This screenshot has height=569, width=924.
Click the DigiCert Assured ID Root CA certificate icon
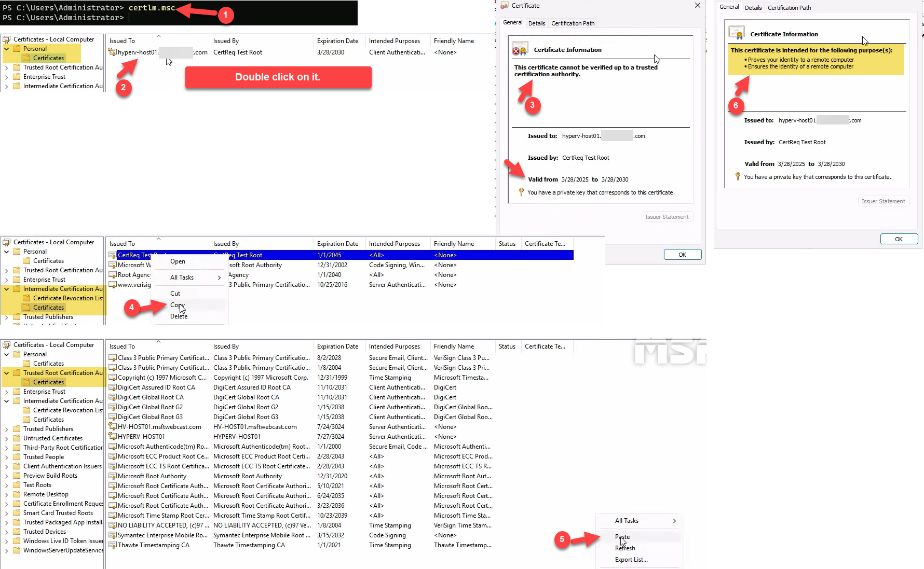pyautogui.click(x=112, y=387)
